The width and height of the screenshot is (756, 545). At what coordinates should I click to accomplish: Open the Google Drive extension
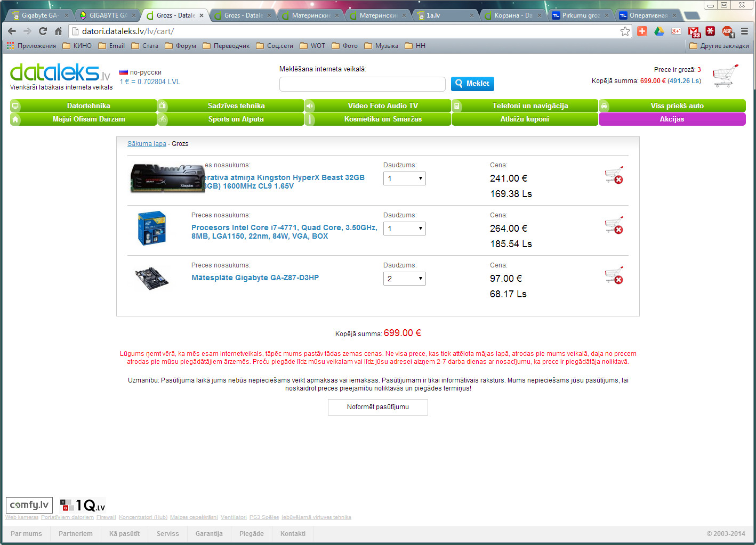click(660, 31)
